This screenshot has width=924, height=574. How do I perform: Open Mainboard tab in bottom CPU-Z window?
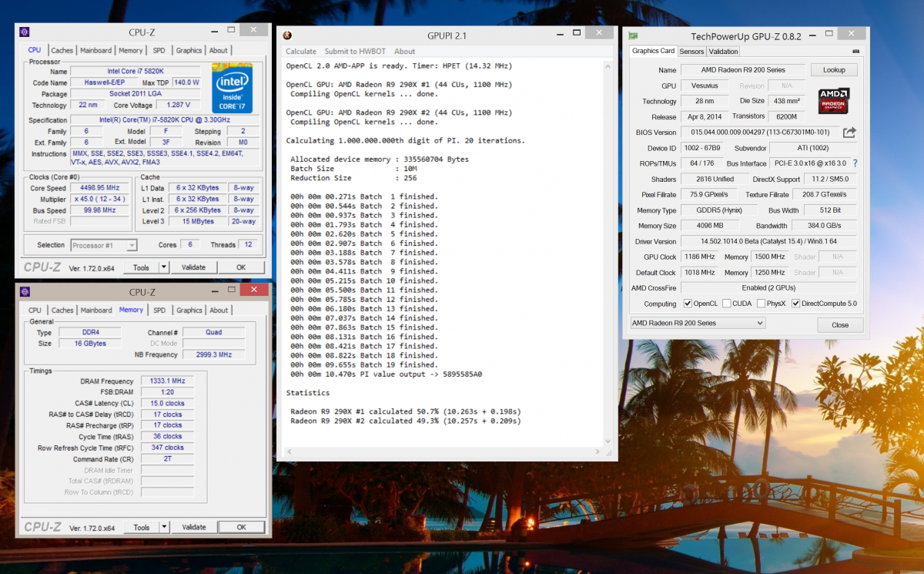pos(96,310)
